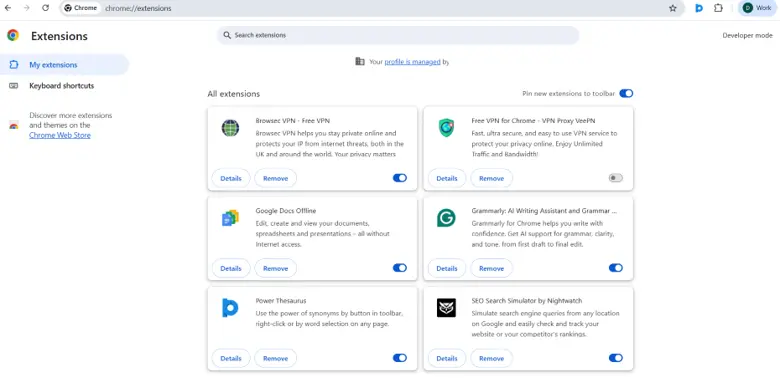This screenshot has height=388, width=780.
Task: Click the managed profile building icon
Action: [360, 62]
